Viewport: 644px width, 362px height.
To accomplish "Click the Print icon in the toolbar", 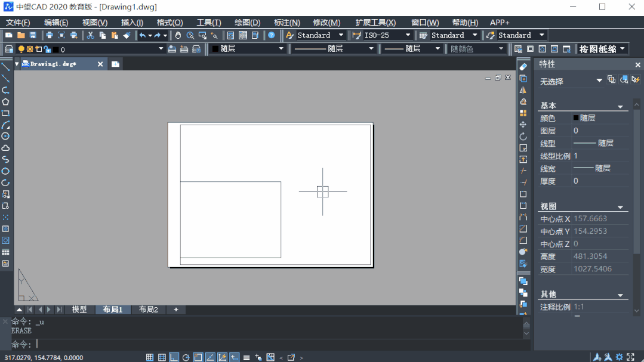I will (50, 35).
